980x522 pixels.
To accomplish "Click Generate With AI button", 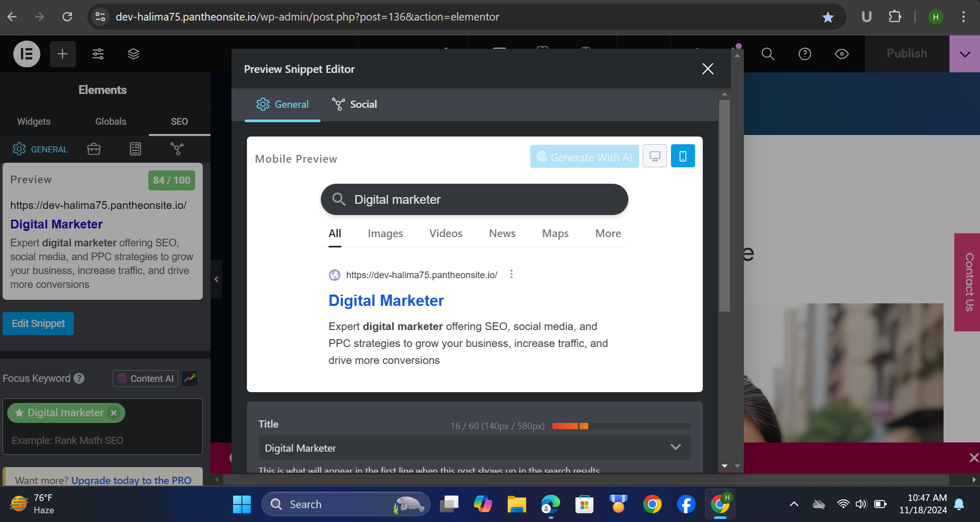I will [x=584, y=157].
